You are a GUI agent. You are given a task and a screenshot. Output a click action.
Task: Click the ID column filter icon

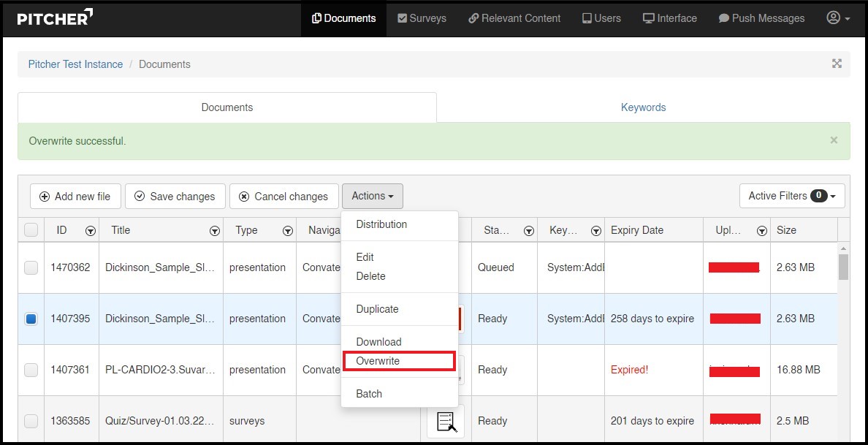91,231
